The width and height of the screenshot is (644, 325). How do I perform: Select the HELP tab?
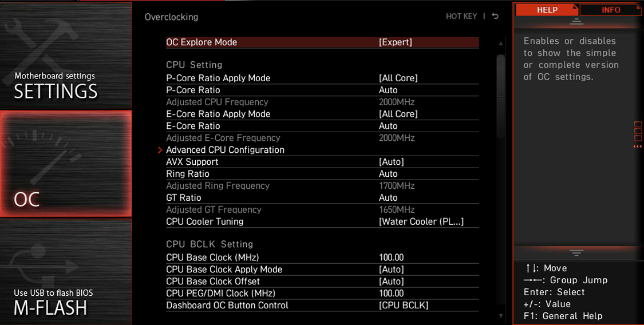click(x=547, y=10)
